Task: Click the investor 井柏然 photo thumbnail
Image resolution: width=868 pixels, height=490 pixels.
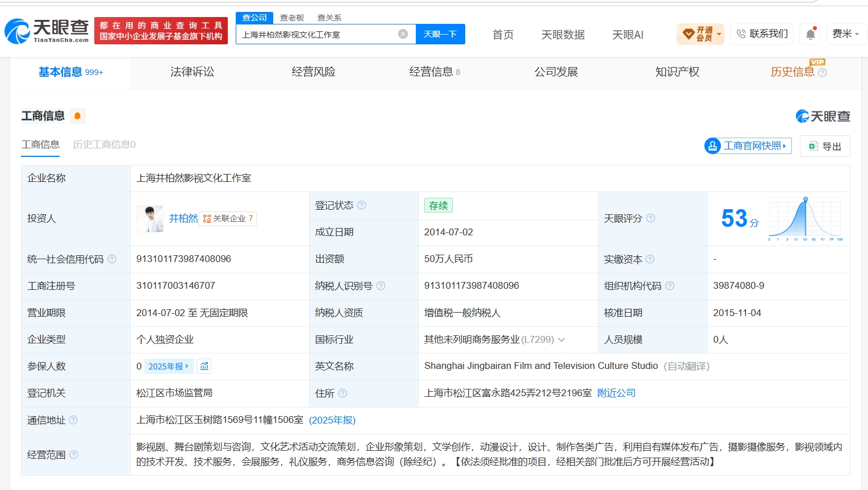Action: click(150, 219)
